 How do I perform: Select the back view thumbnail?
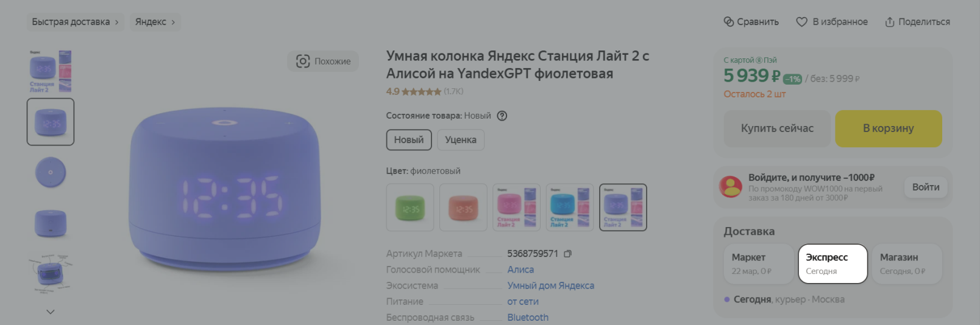(x=51, y=223)
